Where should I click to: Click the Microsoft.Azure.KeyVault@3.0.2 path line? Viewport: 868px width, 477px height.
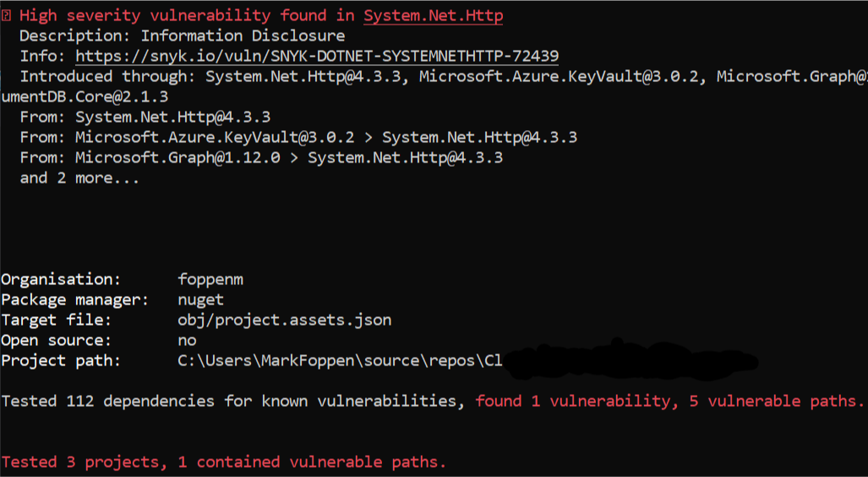point(298,137)
